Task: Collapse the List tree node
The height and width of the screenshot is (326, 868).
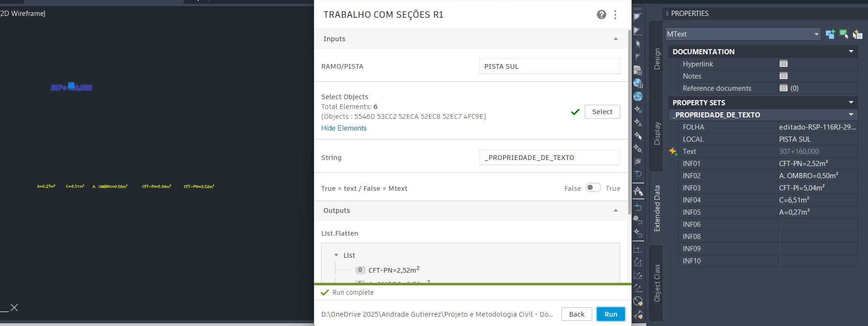Action: tap(336, 255)
